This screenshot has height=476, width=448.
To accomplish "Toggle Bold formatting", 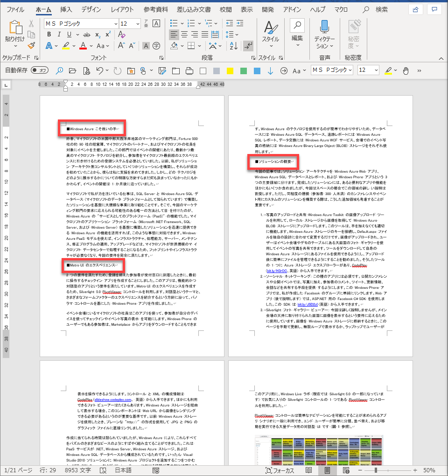I will 49,35.
